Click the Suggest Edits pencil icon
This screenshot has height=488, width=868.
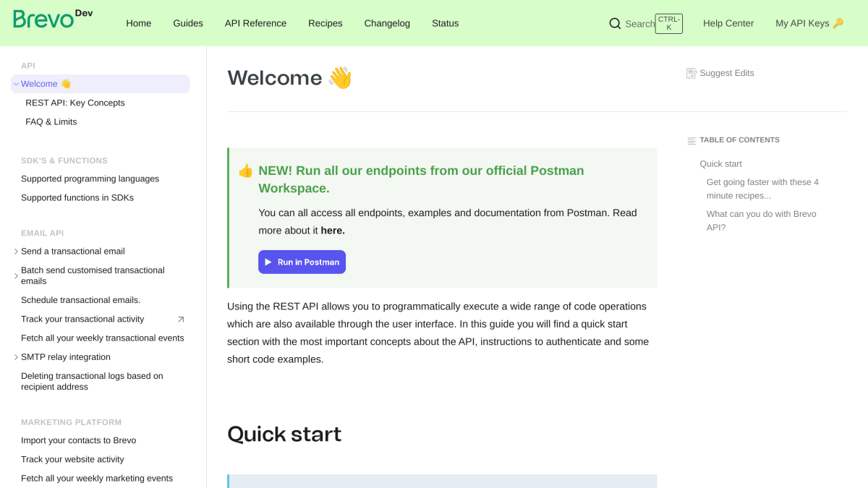[692, 73]
